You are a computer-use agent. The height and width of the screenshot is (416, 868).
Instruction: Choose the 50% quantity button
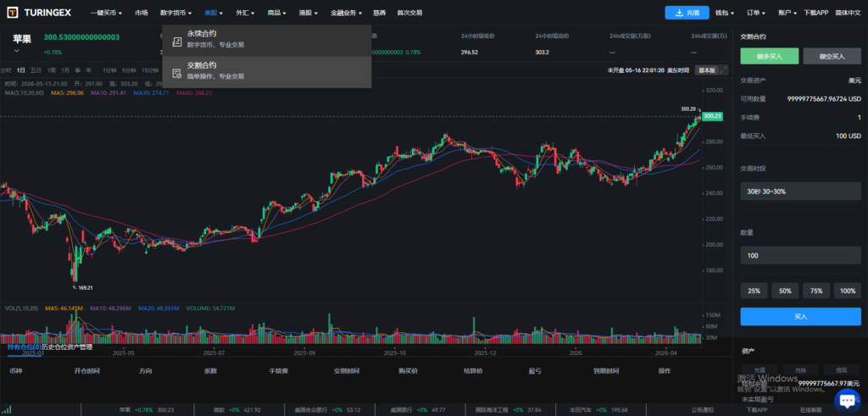point(785,291)
